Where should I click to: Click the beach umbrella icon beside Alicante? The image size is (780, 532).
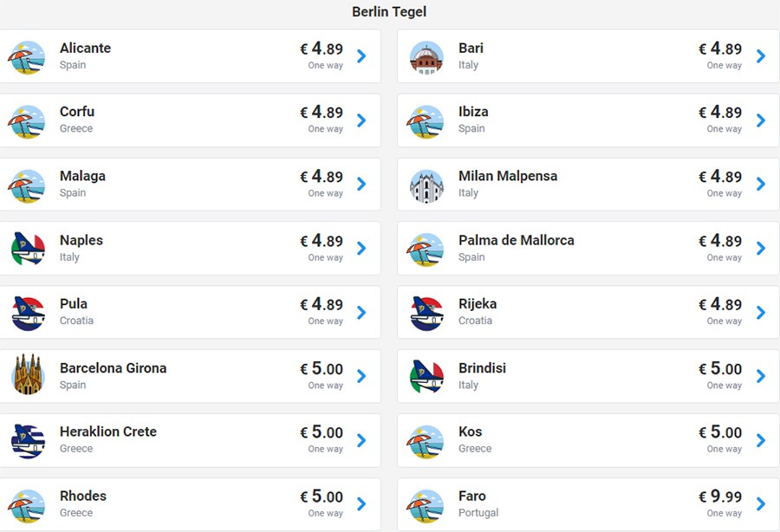(x=27, y=56)
